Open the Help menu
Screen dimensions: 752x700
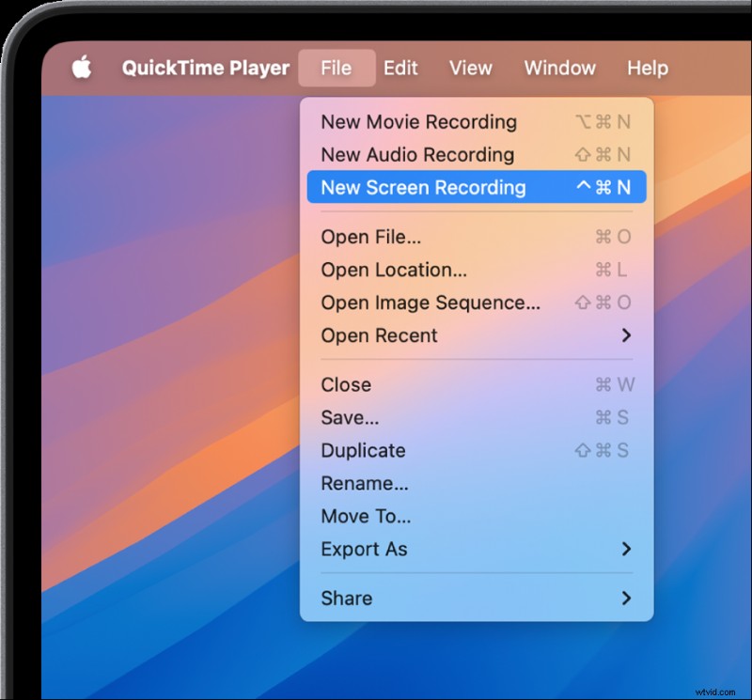click(648, 68)
